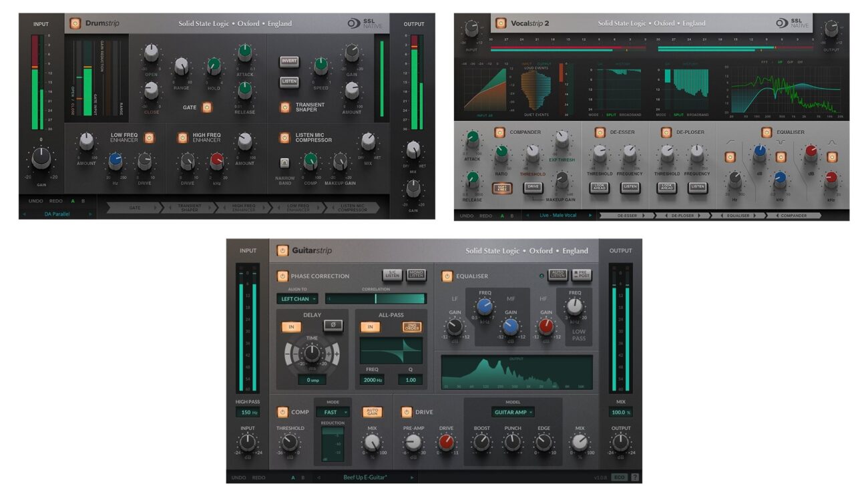Toggle Soft Knee in Vocalstrip Compander
The image size is (868, 500).
tap(503, 188)
